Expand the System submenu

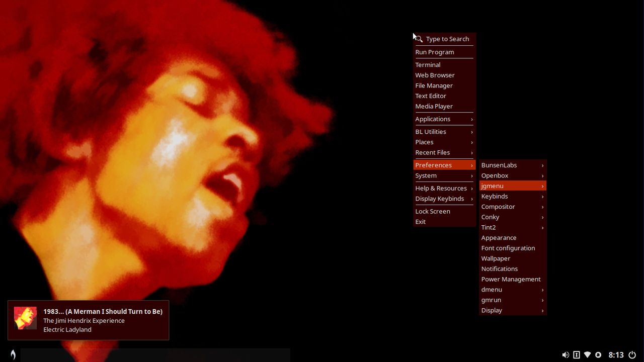click(444, 175)
